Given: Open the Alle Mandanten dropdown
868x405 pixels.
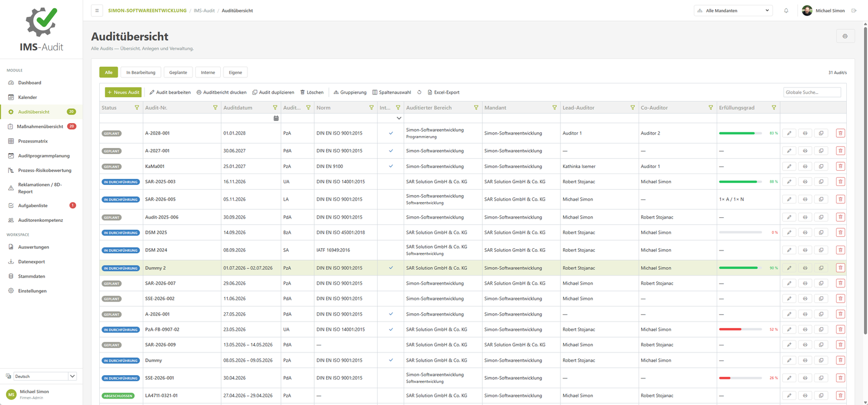Looking at the screenshot, I should (733, 10).
